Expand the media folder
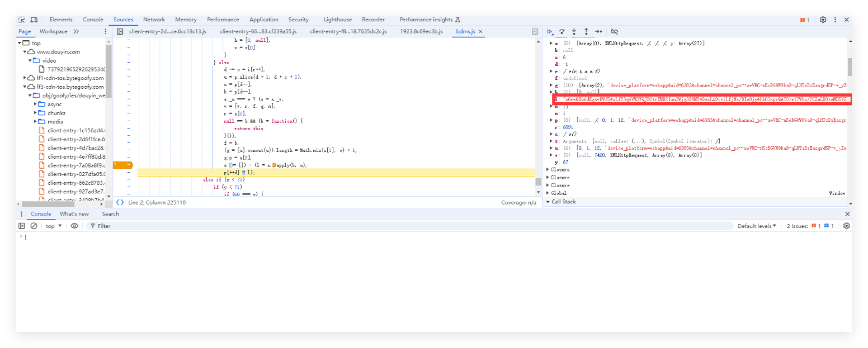 [x=36, y=122]
